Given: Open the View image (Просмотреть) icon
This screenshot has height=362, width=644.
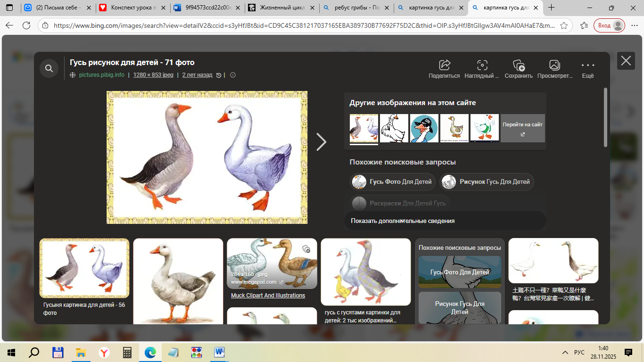Looking at the screenshot, I should coord(554,66).
